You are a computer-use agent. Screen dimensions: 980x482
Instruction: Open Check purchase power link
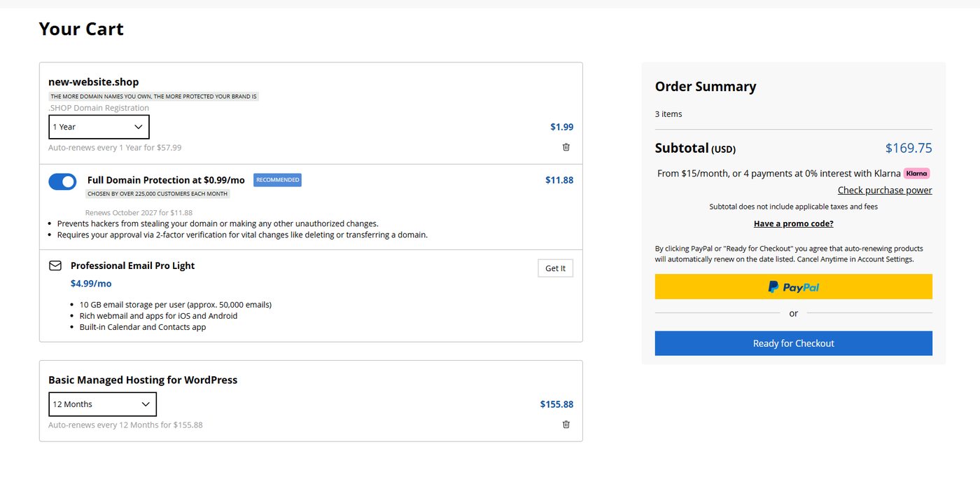tap(885, 191)
